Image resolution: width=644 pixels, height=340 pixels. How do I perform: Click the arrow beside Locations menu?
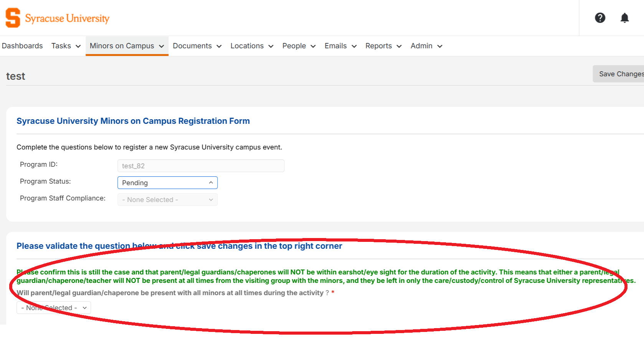click(x=271, y=46)
